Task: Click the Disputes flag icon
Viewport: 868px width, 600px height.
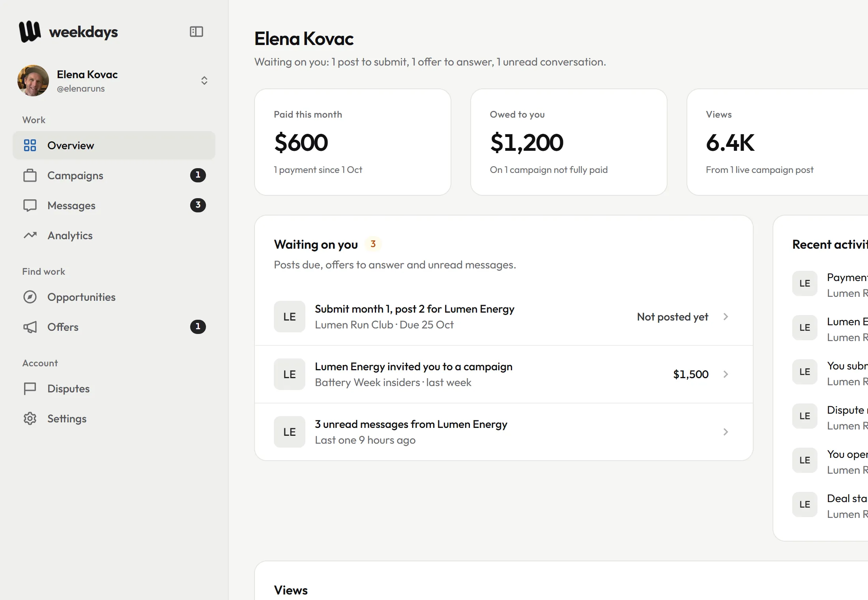Action: [x=30, y=388]
